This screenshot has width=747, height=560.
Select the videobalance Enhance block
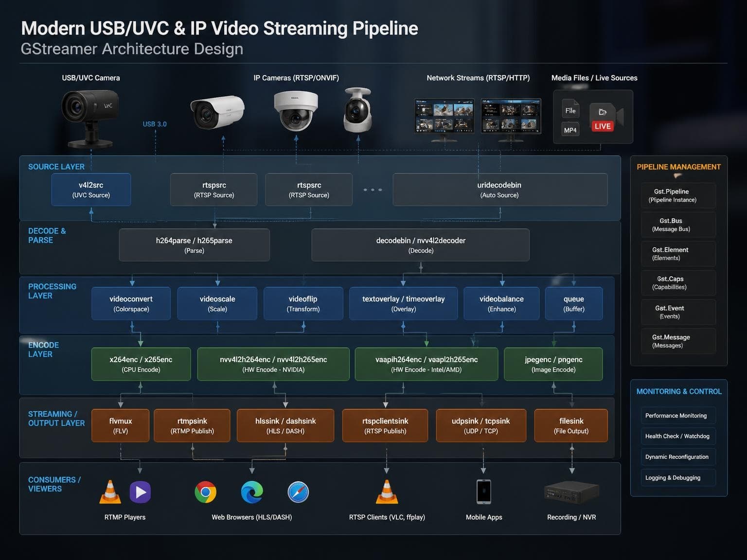[502, 303]
